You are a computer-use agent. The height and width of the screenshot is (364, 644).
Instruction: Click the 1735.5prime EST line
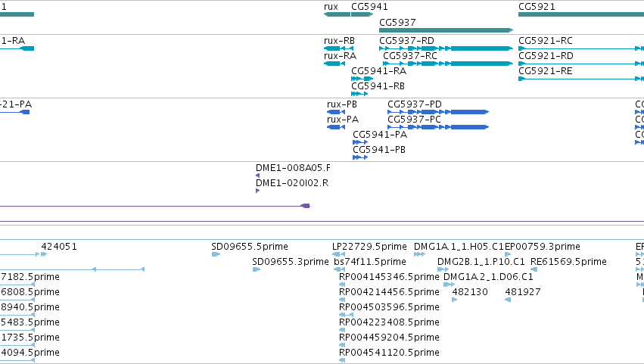pos(17,346)
